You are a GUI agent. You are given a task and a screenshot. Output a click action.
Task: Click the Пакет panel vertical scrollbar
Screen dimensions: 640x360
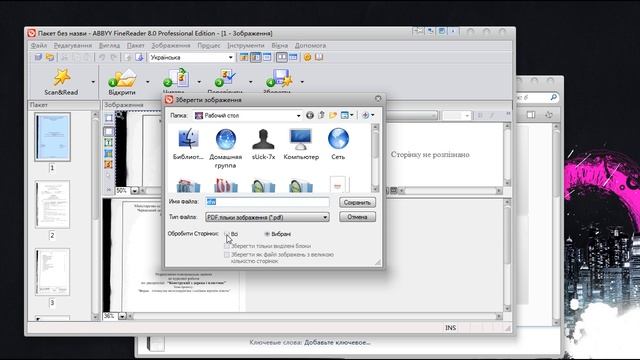(95, 216)
